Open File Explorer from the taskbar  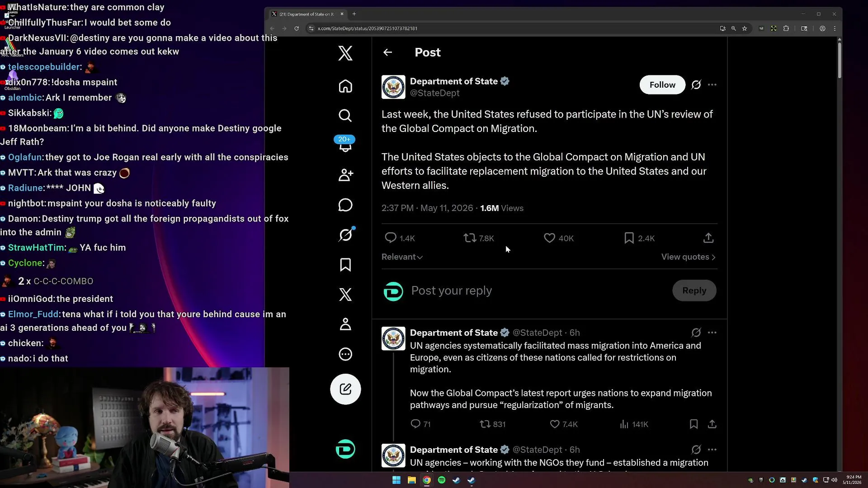click(x=411, y=480)
